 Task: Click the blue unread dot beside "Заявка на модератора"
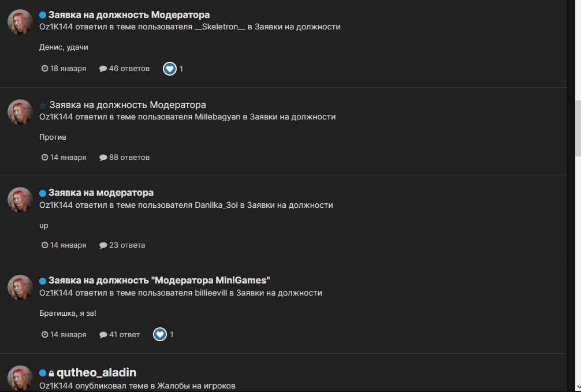point(43,193)
